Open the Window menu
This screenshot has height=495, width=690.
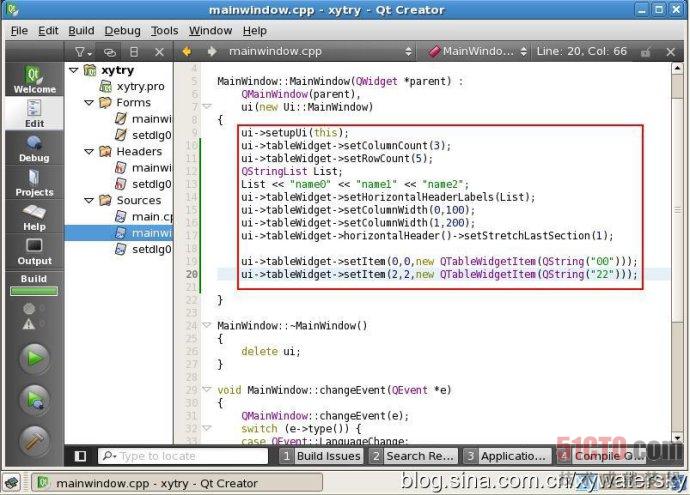tap(210, 31)
